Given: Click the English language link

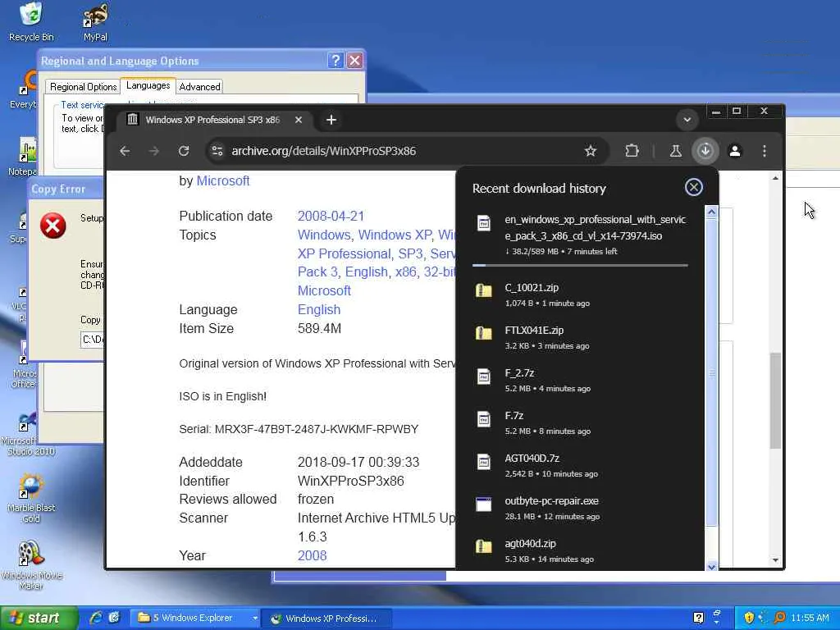Looking at the screenshot, I should [319, 309].
